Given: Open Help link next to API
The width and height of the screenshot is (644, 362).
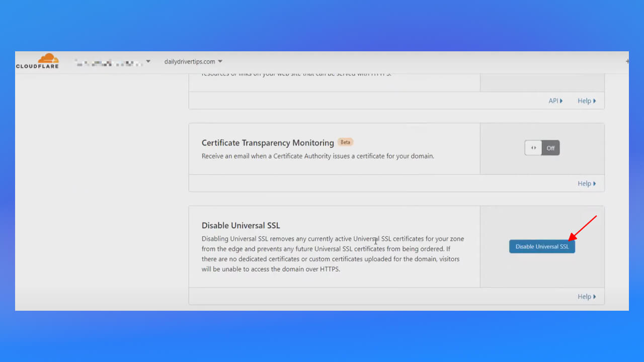Looking at the screenshot, I should point(587,101).
